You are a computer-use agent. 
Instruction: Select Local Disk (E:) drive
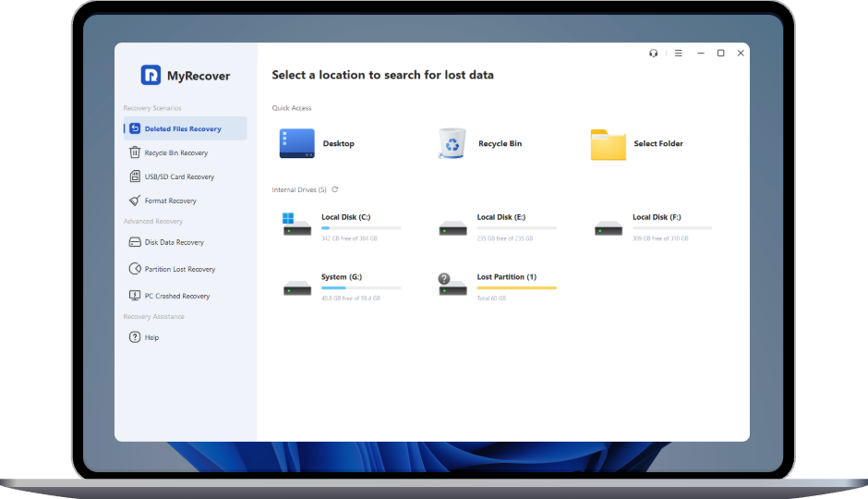pyautogui.click(x=500, y=218)
